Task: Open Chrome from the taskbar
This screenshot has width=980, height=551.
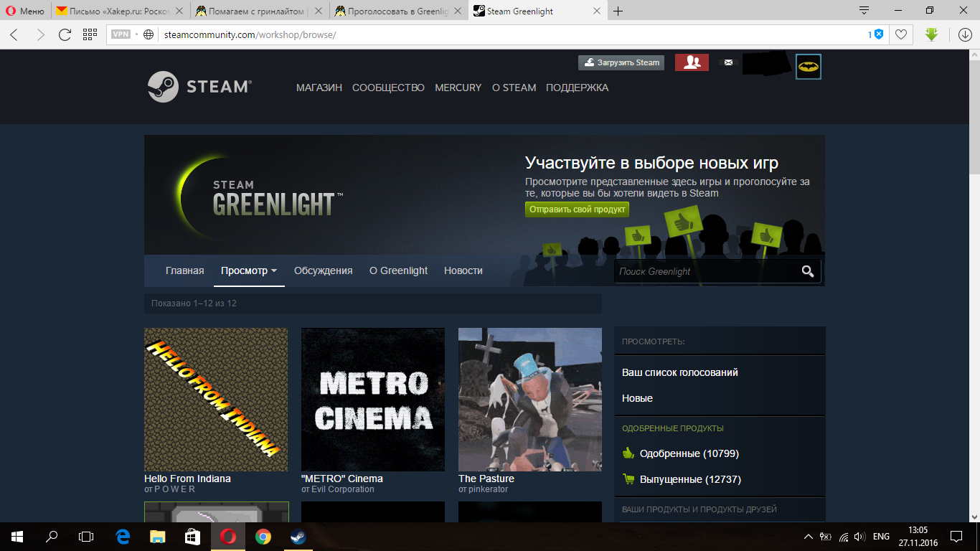Action: (263, 537)
